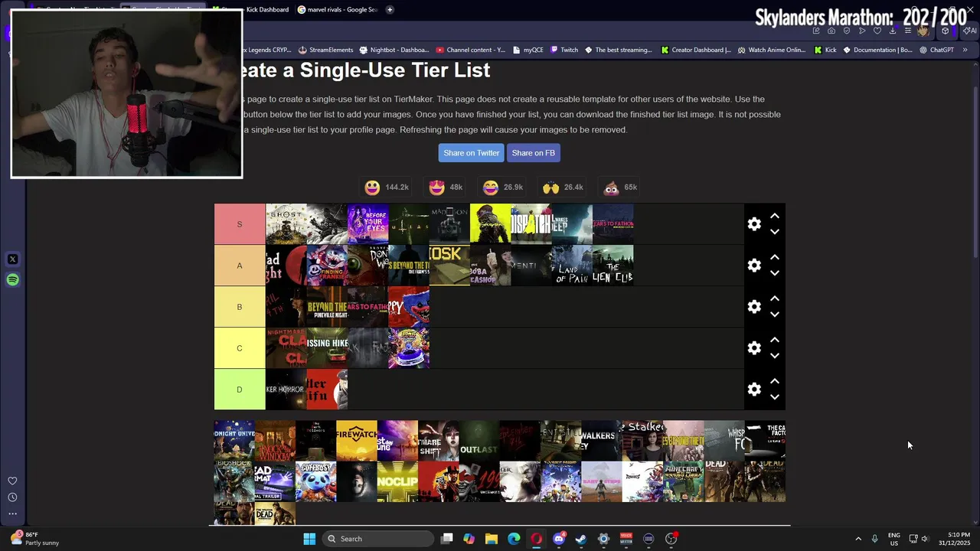Open the X (Twitter) sidebar icon
Viewport: 980px width, 551px height.
click(x=12, y=259)
